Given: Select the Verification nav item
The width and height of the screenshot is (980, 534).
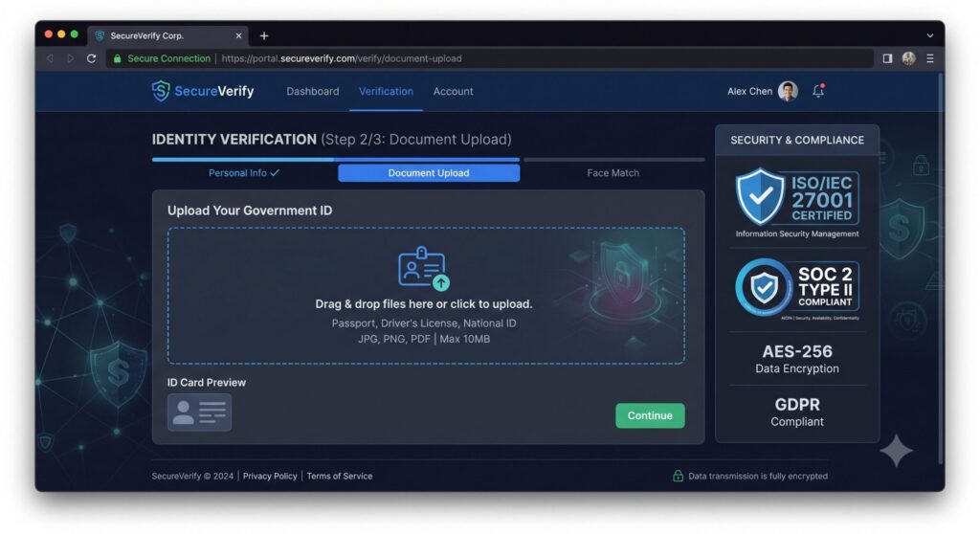Looking at the screenshot, I should pos(386,91).
